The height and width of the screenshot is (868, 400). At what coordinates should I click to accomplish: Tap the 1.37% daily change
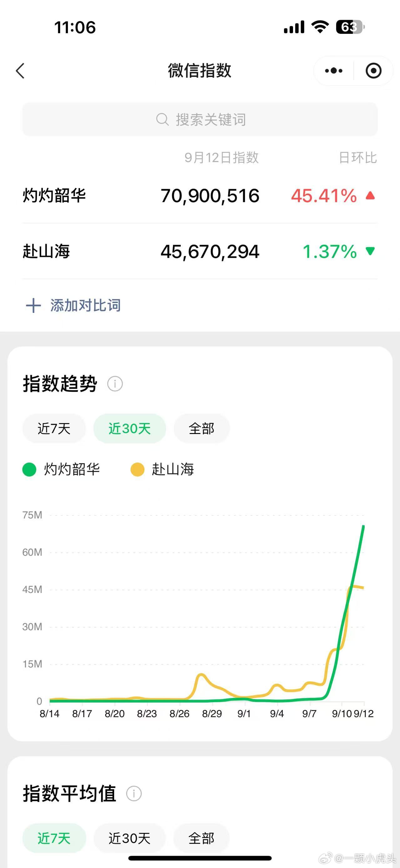click(330, 252)
